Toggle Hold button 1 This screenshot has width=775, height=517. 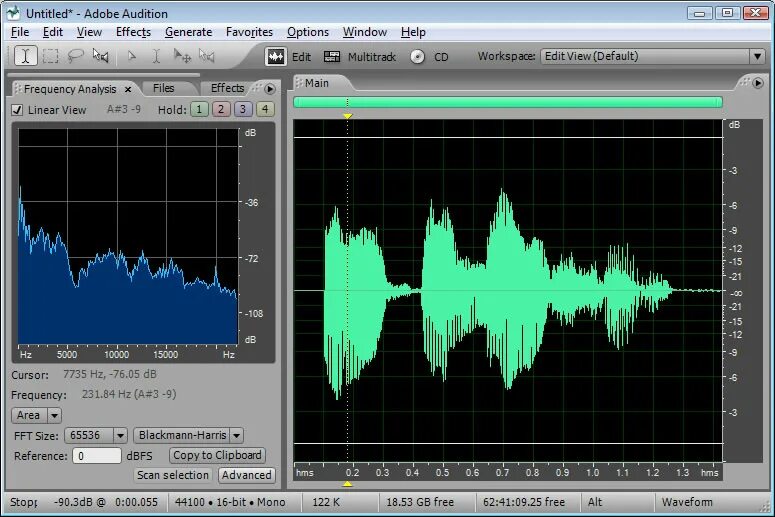click(199, 109)
